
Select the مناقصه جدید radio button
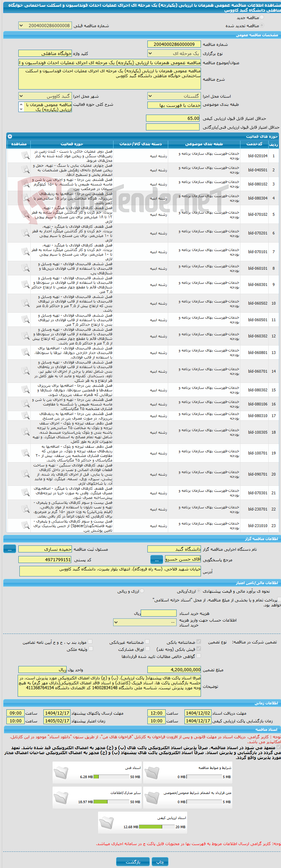(262, 17)
